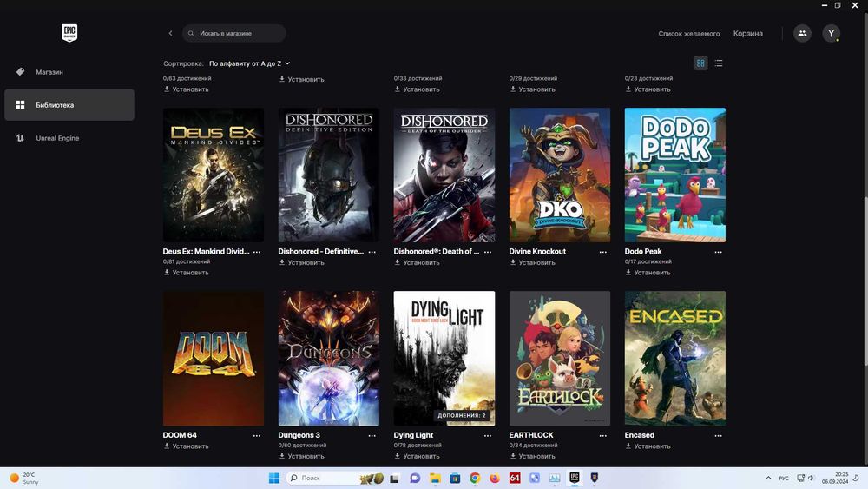Open Firefox from the taskbar
Screen dimensions: 868x489
click(x=495, y=478)
